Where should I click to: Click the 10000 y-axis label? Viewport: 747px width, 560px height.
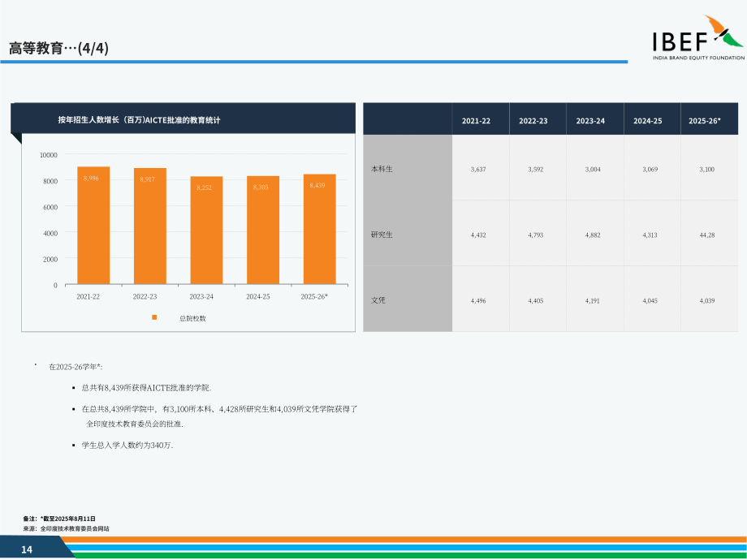(x=49, y=155)
